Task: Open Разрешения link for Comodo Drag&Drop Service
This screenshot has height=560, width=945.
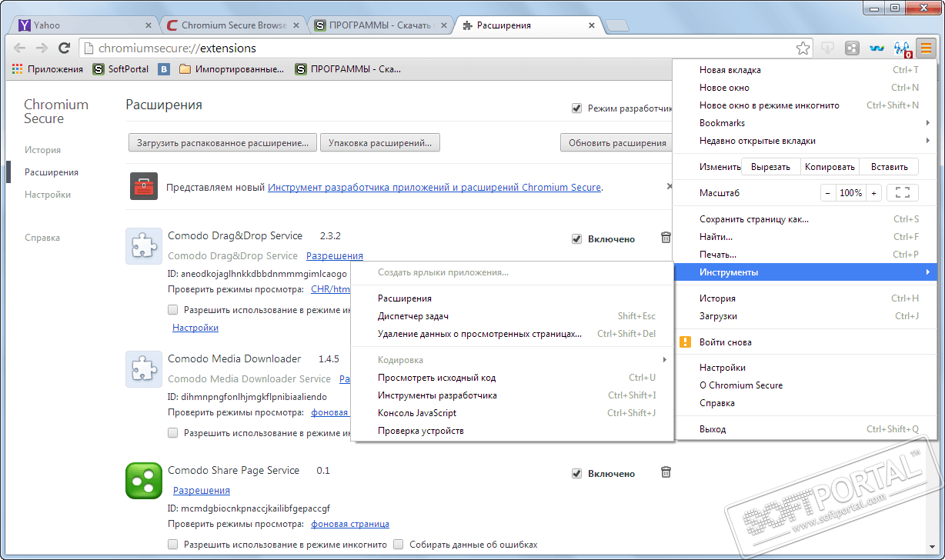Action: (335, 256)
